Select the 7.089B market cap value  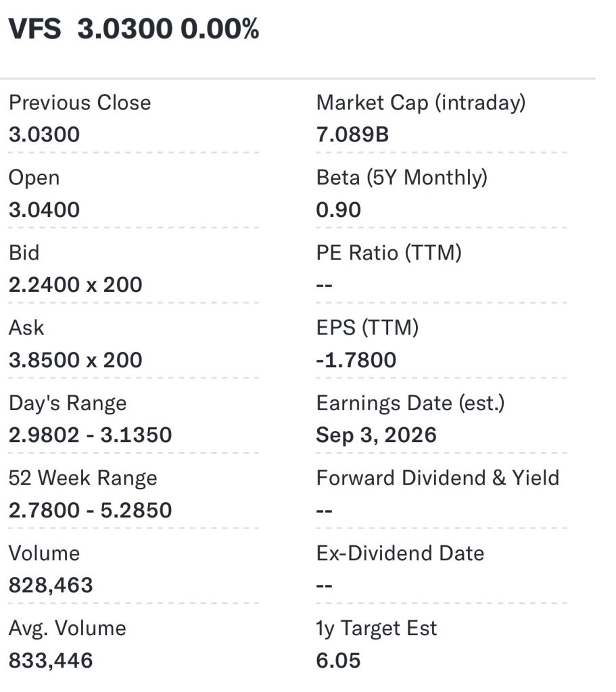coord(352,134)
